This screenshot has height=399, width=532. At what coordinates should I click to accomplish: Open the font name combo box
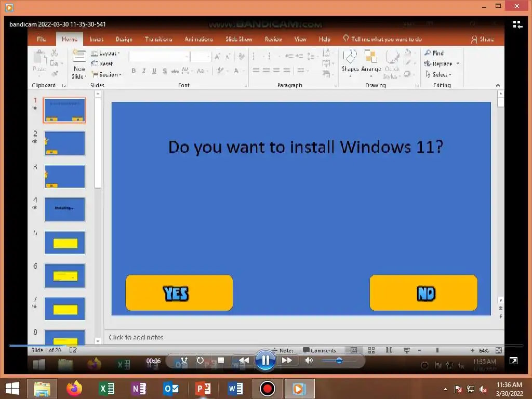click(159, 57)
